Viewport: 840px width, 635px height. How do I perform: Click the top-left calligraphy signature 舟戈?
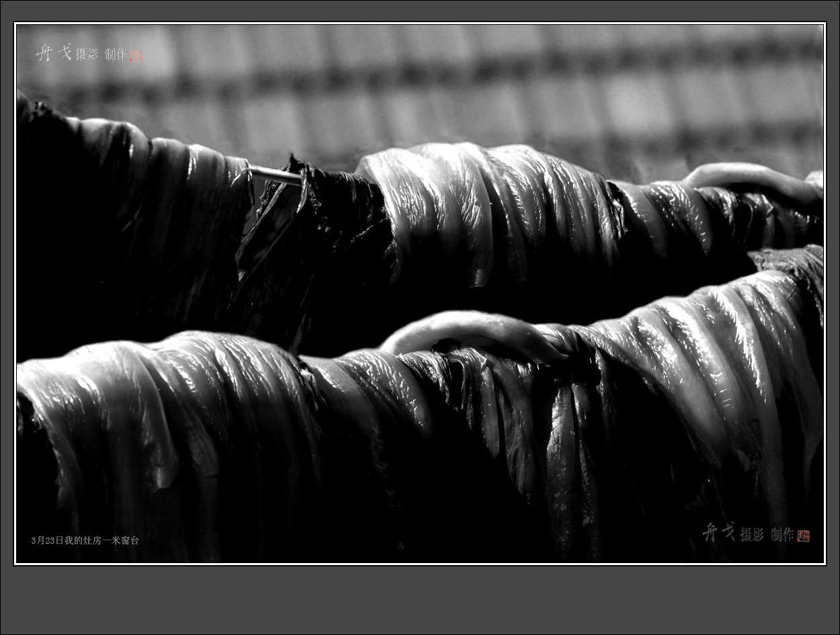click(x=53, y=53)
